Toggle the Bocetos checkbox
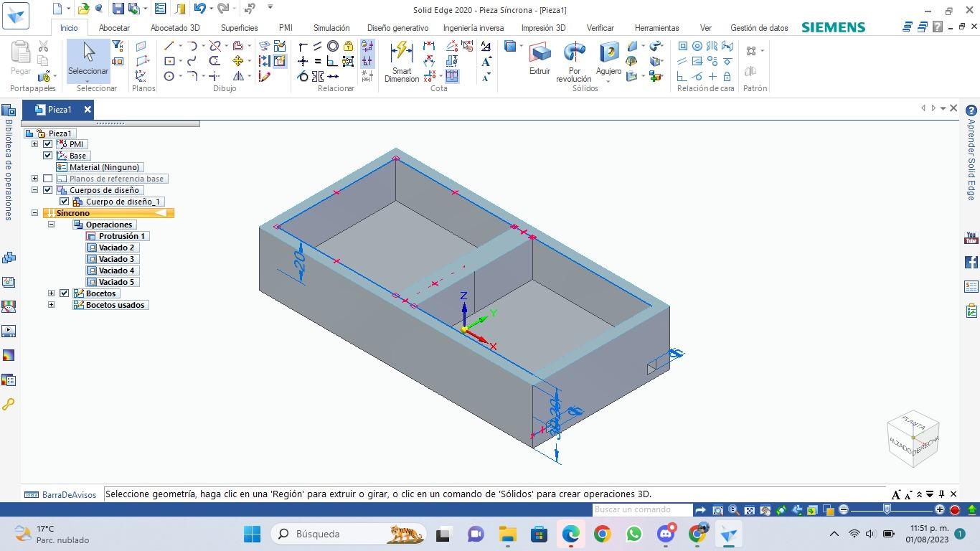Image resolution: width=980 pixels, height=551 pixels. [65, 293]
